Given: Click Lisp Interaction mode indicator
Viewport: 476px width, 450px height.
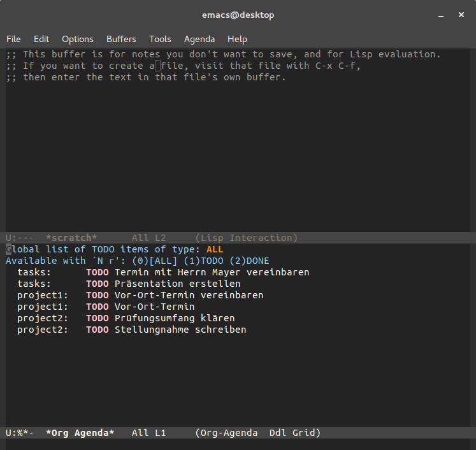Looking at the screenshot, I should 247,238.
